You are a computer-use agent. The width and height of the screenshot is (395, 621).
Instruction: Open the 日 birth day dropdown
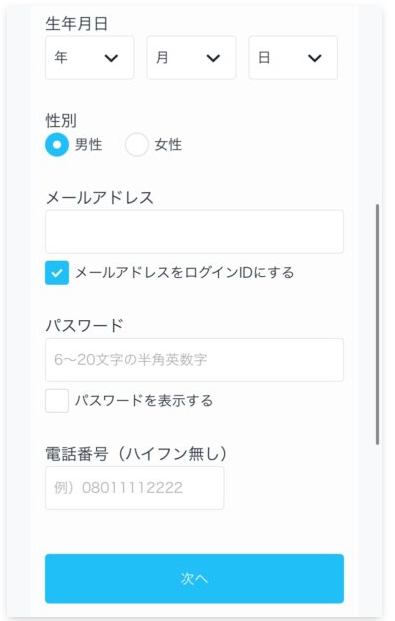coord(293,58)
